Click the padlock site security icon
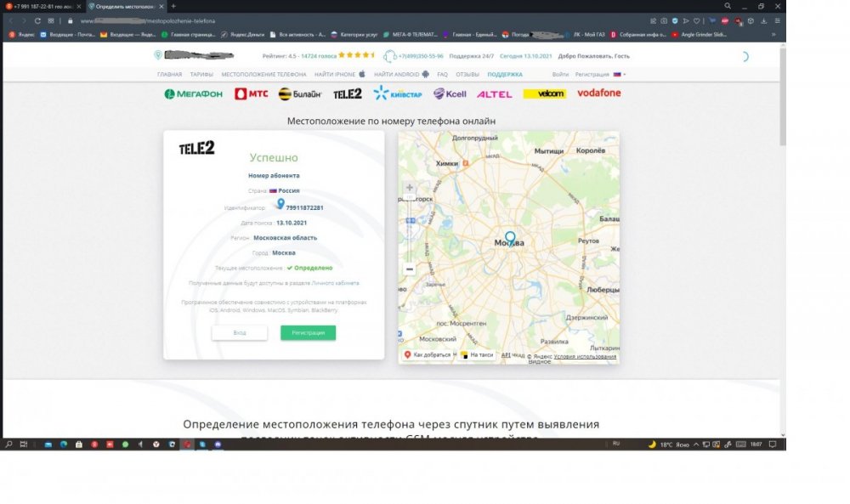850x504 pixels. click(71, 20)
